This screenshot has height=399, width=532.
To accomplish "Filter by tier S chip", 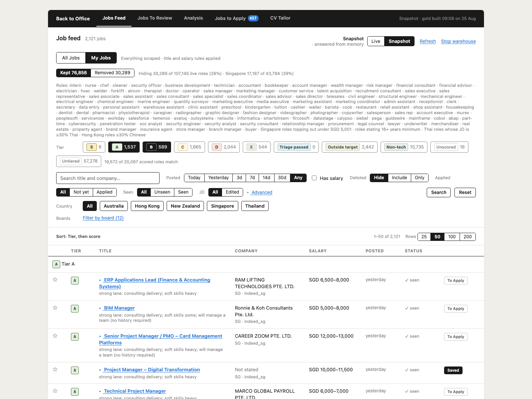I will (x=94, y=147).
